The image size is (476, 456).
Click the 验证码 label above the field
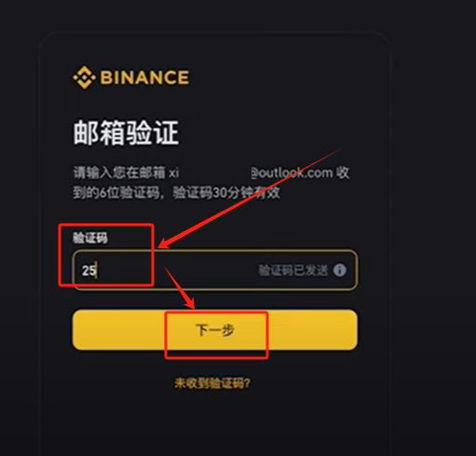click(x=90, y=238)
